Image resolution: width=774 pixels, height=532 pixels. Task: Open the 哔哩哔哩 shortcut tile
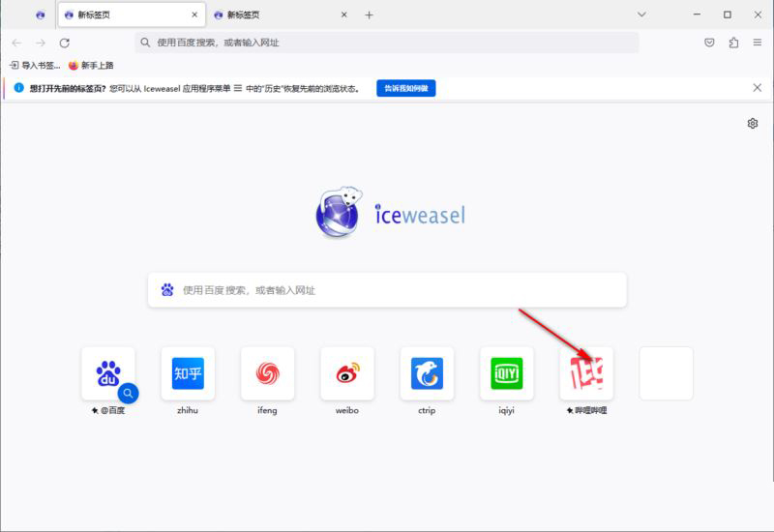point(586,373)
